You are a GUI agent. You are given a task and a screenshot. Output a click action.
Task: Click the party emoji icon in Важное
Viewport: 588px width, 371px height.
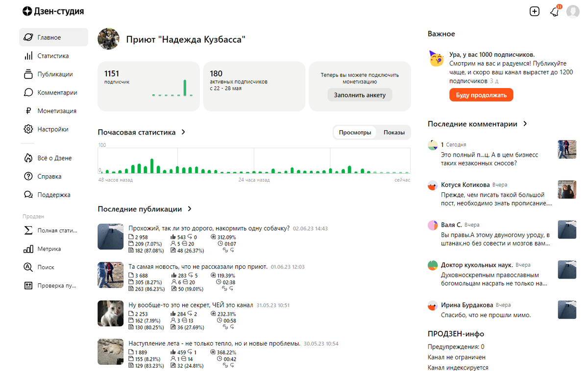436,58
